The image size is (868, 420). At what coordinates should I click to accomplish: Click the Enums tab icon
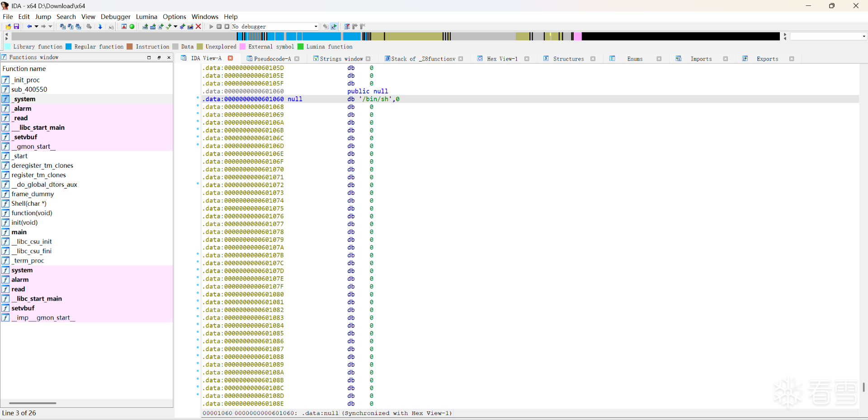coord(613,59)
